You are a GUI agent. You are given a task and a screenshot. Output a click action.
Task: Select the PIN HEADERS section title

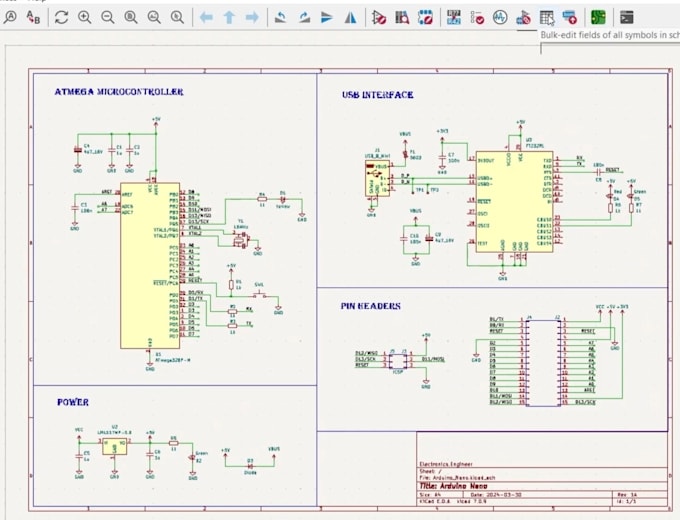tap(371, 306)
